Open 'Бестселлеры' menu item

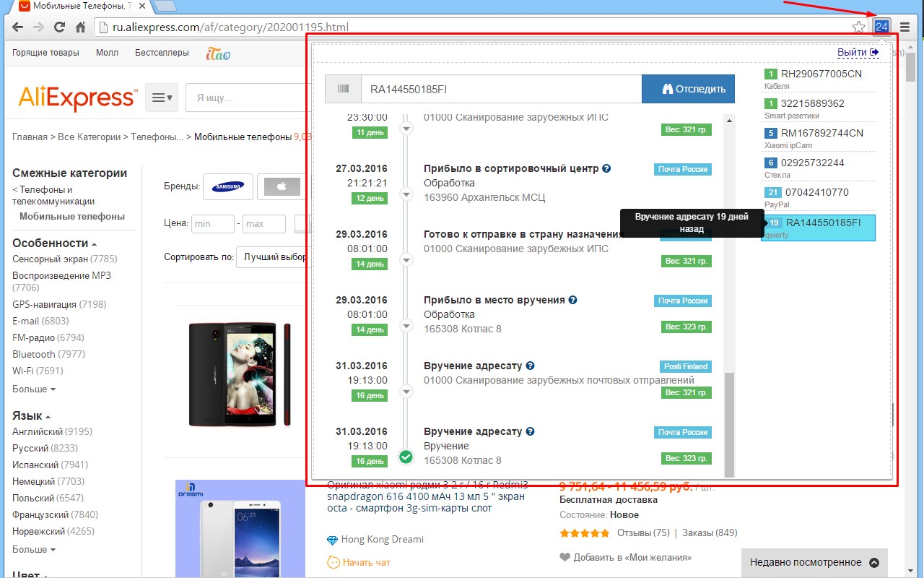click(x=162, y=53)
